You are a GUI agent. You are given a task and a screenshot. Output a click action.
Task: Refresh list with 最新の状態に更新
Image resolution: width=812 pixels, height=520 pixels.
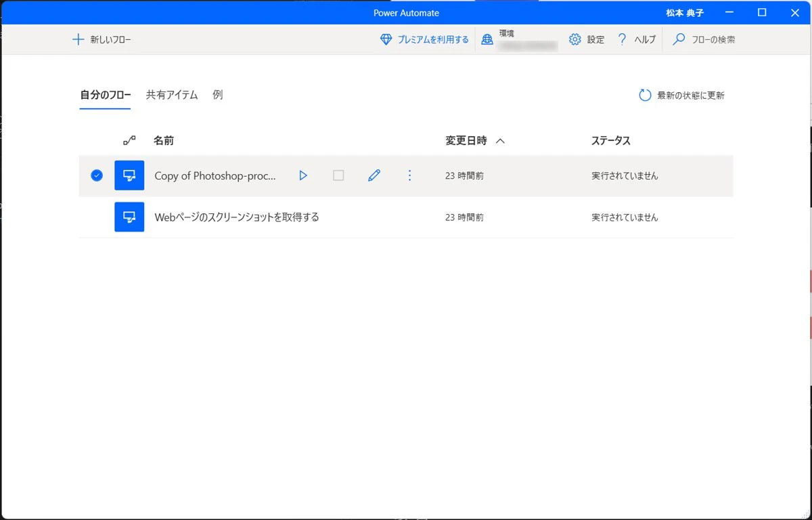pos(682,95)
